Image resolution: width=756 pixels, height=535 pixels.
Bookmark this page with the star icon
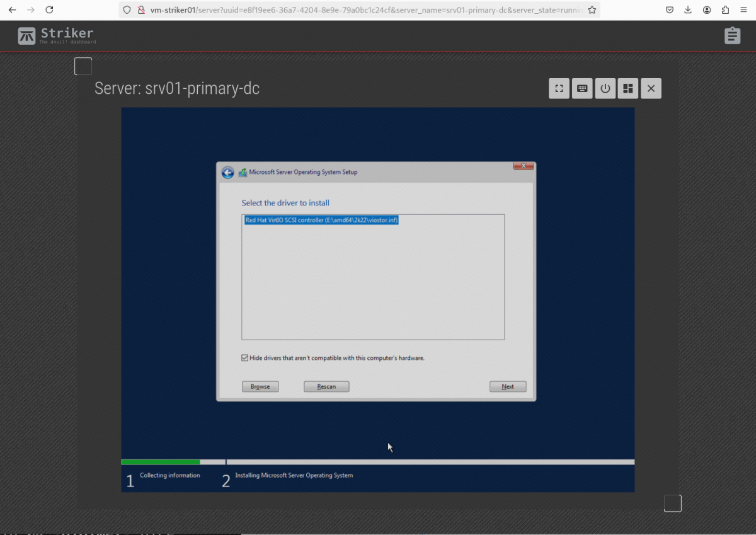(x=592, y=10)
